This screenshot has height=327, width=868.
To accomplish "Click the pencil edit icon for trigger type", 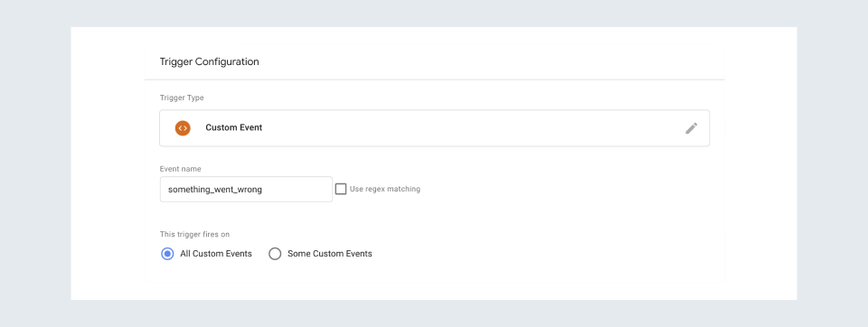I will [691, 128].
